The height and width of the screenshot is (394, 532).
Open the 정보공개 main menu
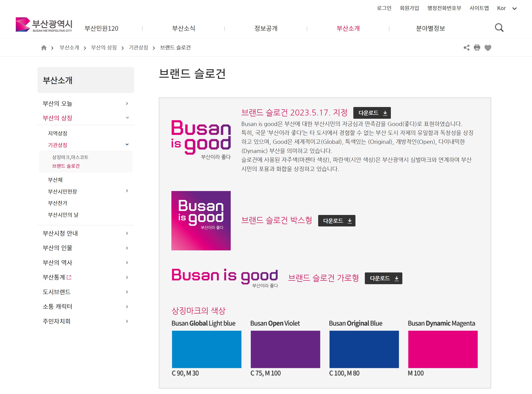pyautogui.click(x=266, y=28)
